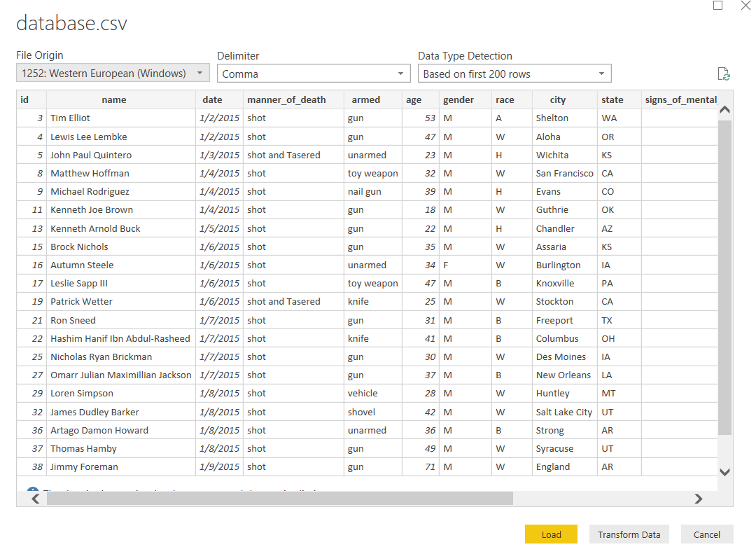
Task: Open the Delimiter Comma dropdown
Action: click(314, 74)
